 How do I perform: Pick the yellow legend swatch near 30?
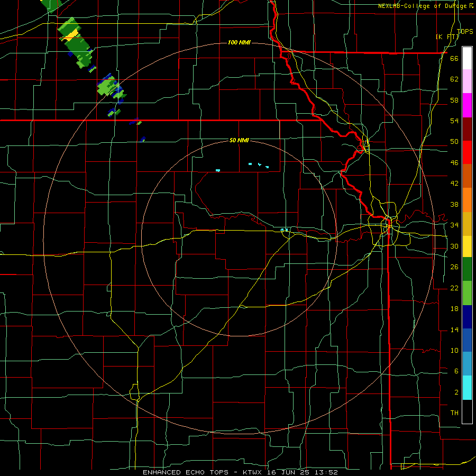pos(467,246)
